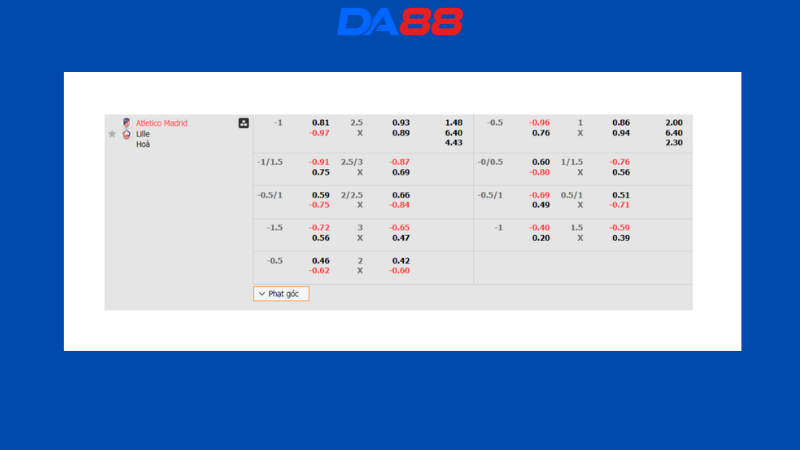Viewport: 800px width, 450px height.
Task: Choose first-half 1/1.5 over odds -0.76
Action: [x=619, y=162]
